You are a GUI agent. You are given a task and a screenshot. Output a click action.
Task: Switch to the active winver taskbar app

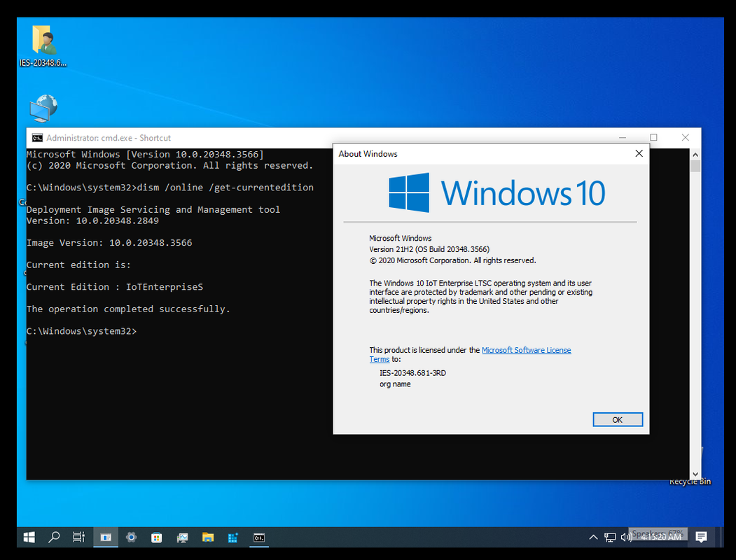pyautogui.click(x=106, y=538)
